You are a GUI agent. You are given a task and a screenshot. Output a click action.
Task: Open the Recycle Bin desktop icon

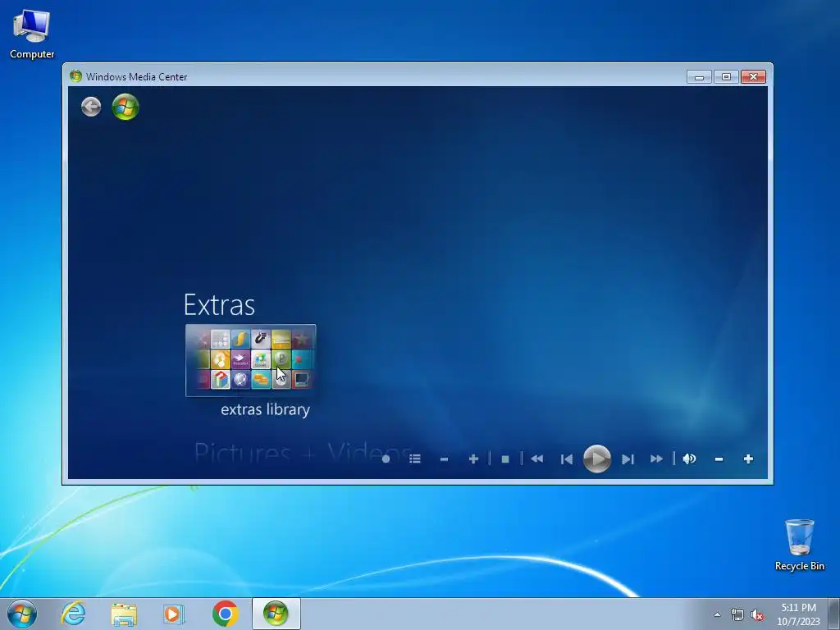coord(799,545)
